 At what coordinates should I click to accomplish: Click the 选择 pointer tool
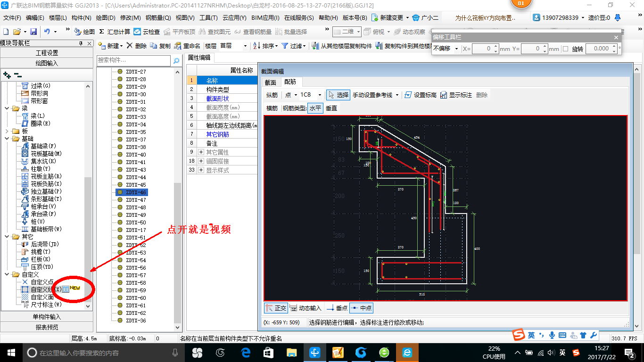click(x=338, y=95)
